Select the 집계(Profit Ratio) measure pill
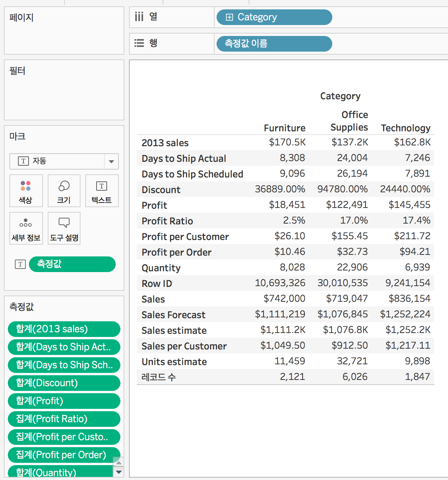Image resolution: width=448 pixels, height=480 pixels. (x=64, y=419)
